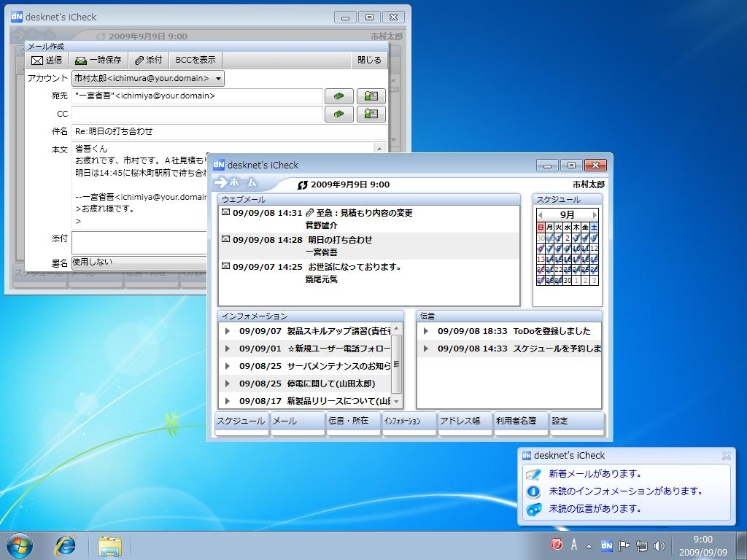Image resolution: width=747 pixels, height=560 pixels.
Task: Open Internet Explorer from the taskbar
Action: [66, 545]
